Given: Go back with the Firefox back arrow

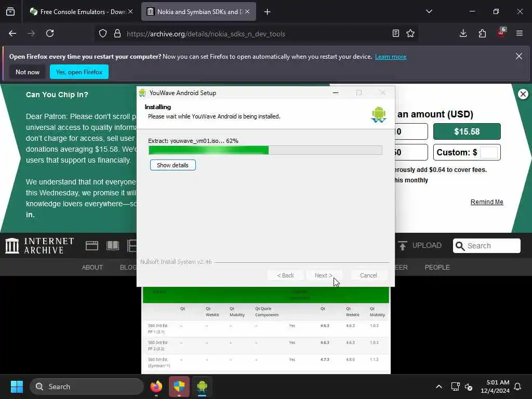Looking at the screenshot, I should click(12, 33).
